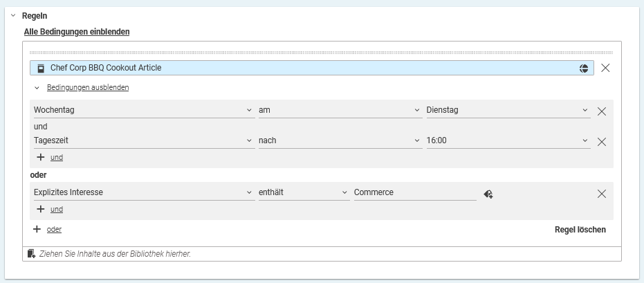Click the plus icon under Explizites Interesse
The width and height of the screenshot is (644, 283).
click(41, 209)
